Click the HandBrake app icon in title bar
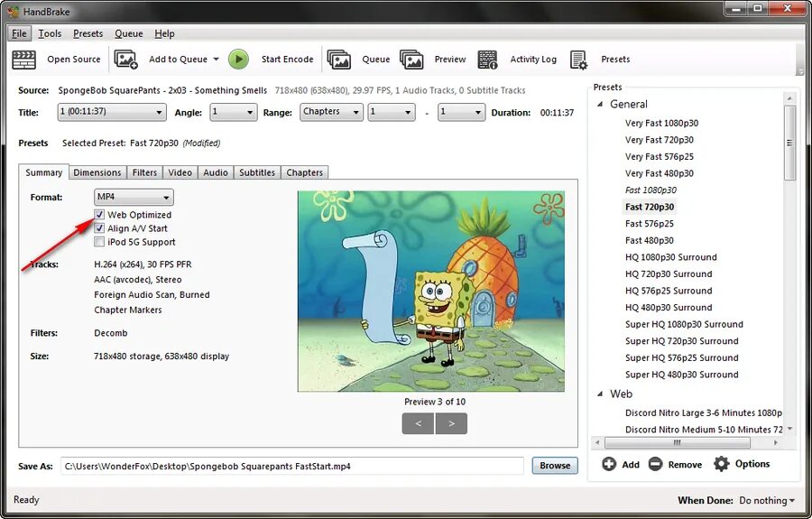Viewport: 812px width, 519px height. pyautogui.click(x=14, y=11)
